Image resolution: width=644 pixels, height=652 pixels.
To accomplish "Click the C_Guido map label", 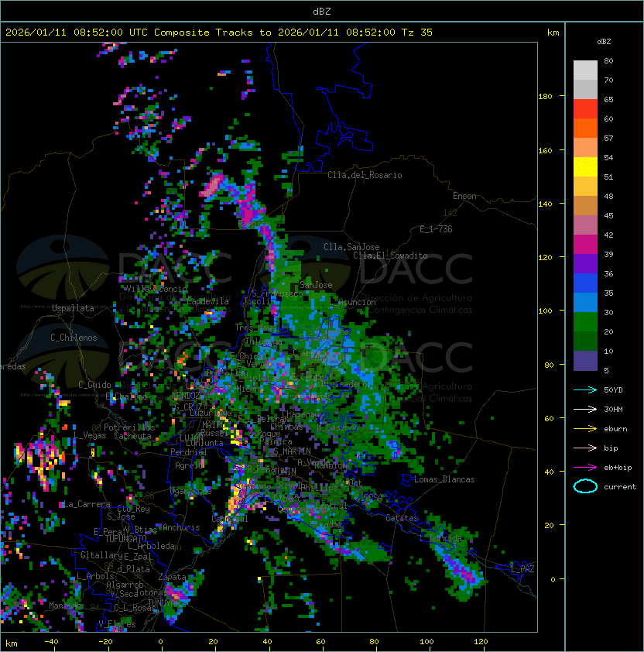I will click(x=94, y=385).
